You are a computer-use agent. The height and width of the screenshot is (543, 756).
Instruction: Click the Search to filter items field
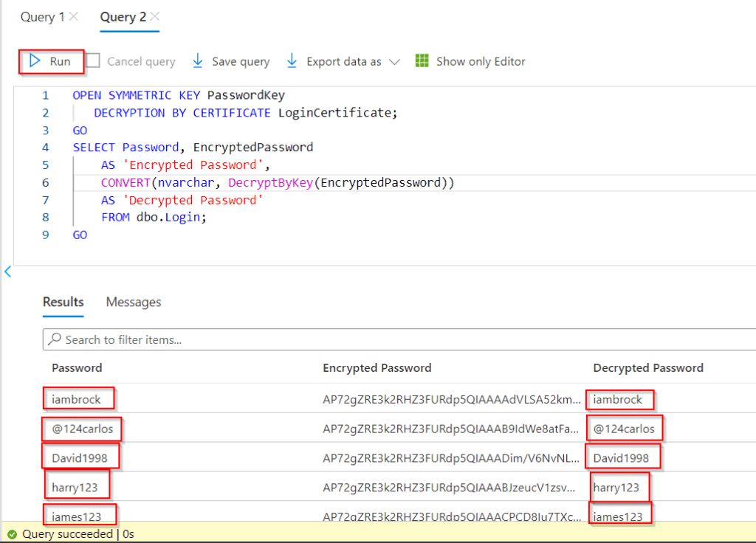pyautogui.click(x=399, y=339)
